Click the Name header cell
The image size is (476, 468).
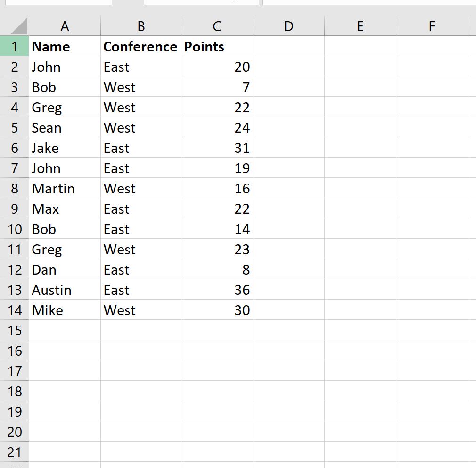coord(65,46)
